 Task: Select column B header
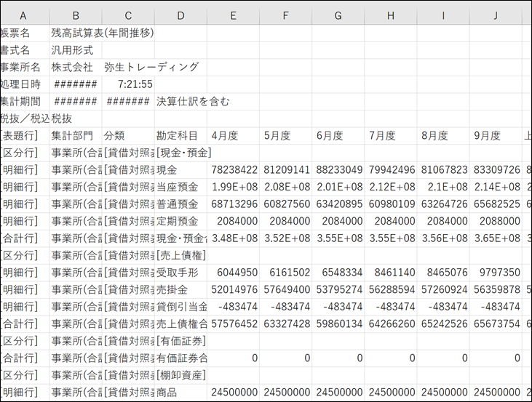click(x=76, y=15)
